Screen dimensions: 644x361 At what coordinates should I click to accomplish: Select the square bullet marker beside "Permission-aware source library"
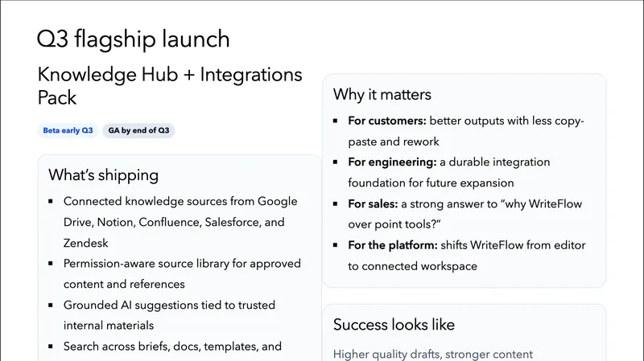(x=51, y=264)
